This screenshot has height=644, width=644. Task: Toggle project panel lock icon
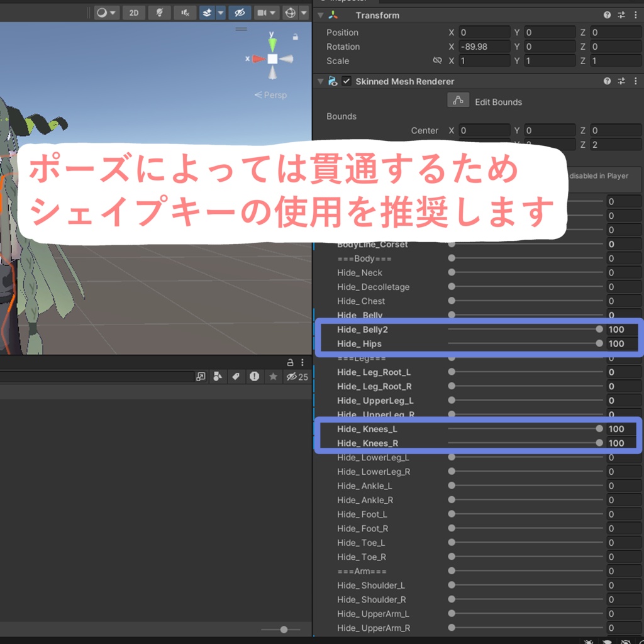[x=290, y=362]
